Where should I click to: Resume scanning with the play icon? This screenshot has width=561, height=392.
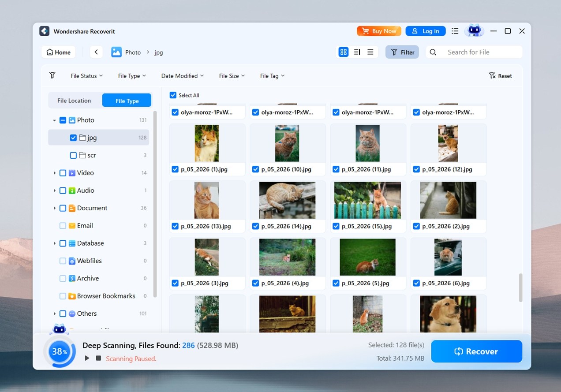tap(87, 358)
